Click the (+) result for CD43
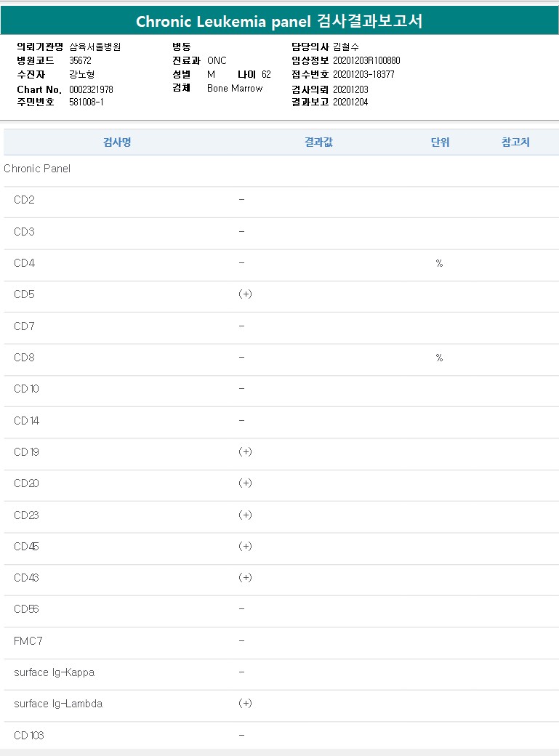The width and height of the screenshot is (559, 756). (x=245, y=578)
